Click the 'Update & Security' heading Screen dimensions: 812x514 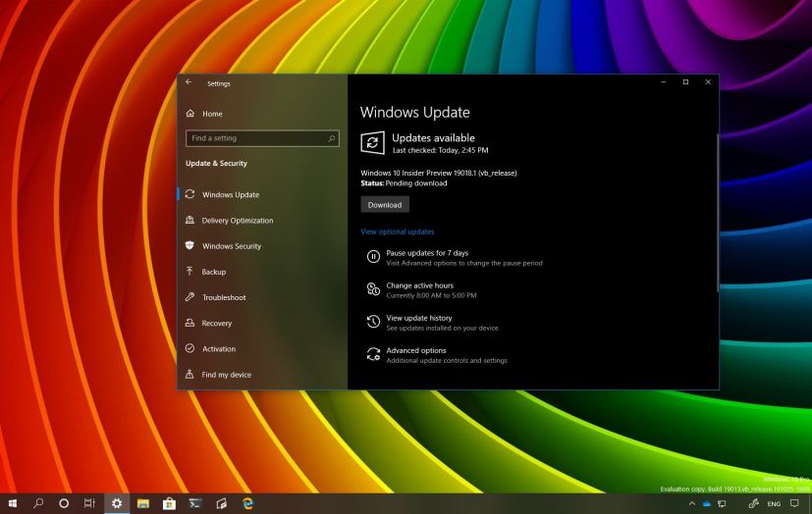216,163
